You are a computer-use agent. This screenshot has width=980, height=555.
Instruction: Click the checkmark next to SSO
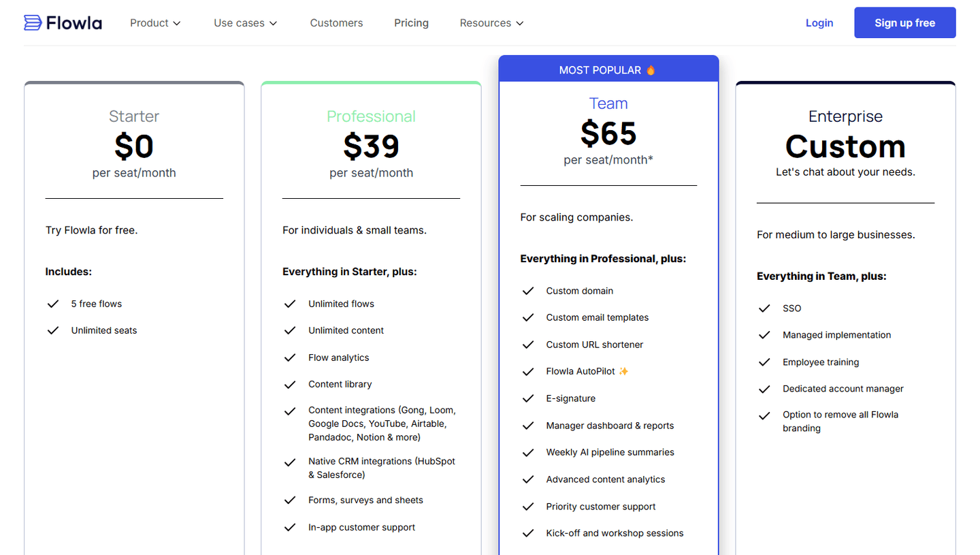pos(764,308)
